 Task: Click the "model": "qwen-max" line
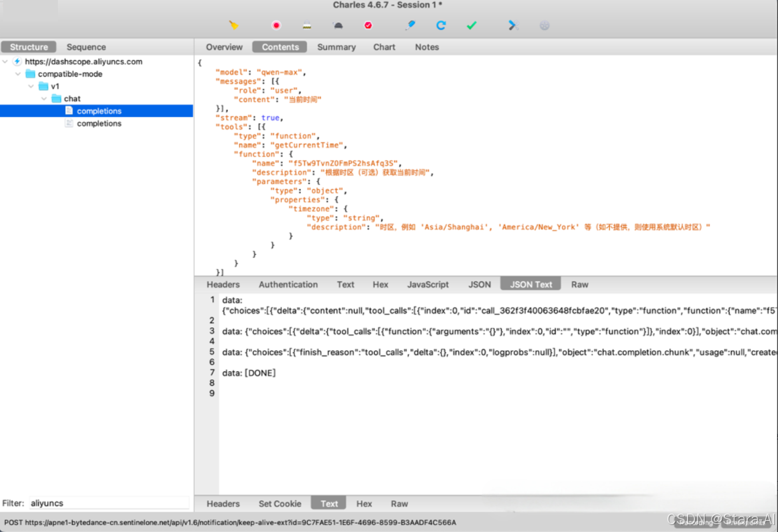(261, 73)
